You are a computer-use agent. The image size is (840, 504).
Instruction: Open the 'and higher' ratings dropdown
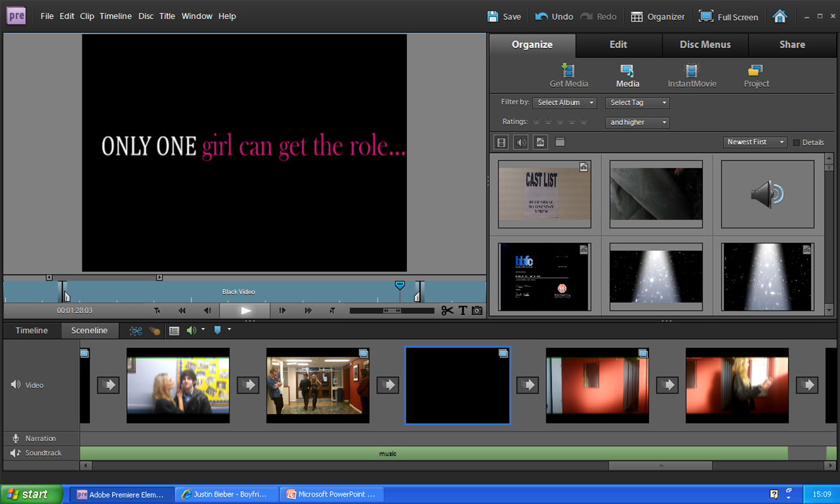(637, 122)
